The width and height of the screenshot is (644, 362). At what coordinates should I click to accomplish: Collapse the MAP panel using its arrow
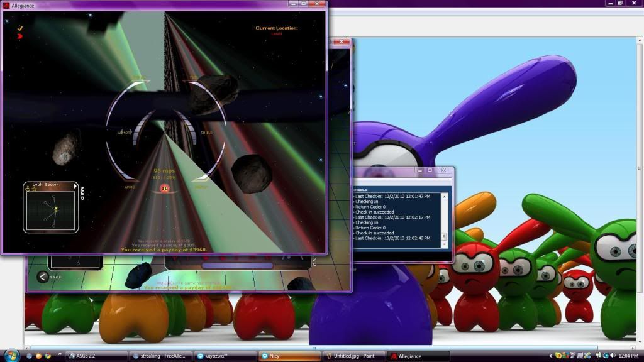(75, 186)
